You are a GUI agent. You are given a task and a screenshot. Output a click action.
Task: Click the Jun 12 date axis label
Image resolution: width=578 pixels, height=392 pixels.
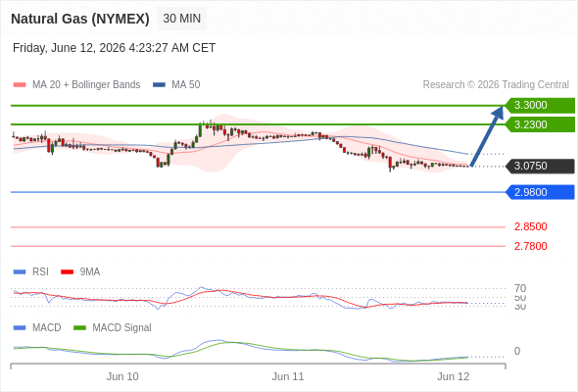(x=454, y=376)
